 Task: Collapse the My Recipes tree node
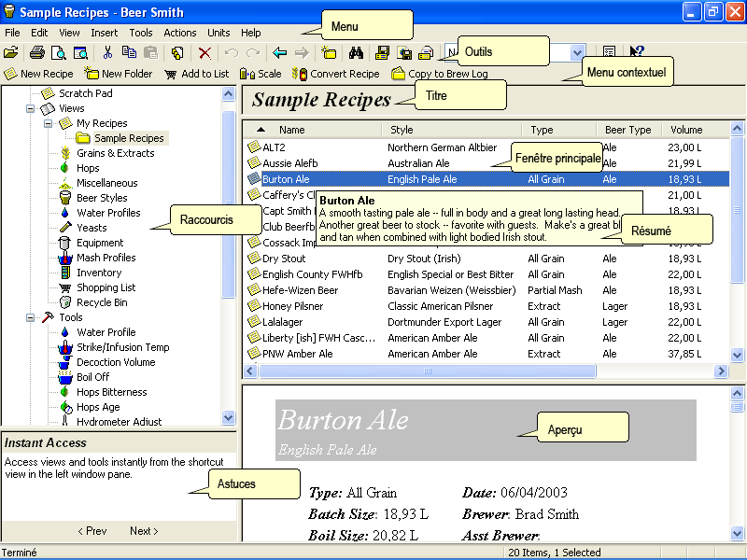tap(49, 123)
